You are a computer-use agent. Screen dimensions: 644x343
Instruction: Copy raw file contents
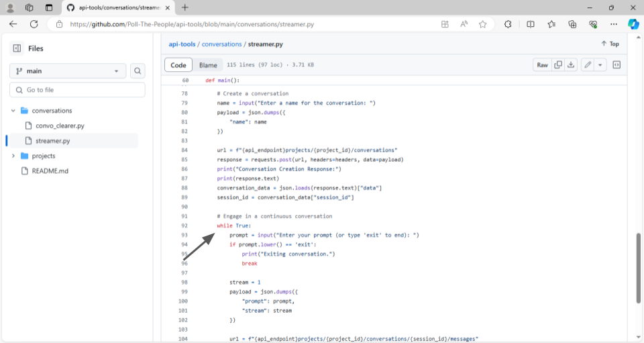[x=557, y=65]
